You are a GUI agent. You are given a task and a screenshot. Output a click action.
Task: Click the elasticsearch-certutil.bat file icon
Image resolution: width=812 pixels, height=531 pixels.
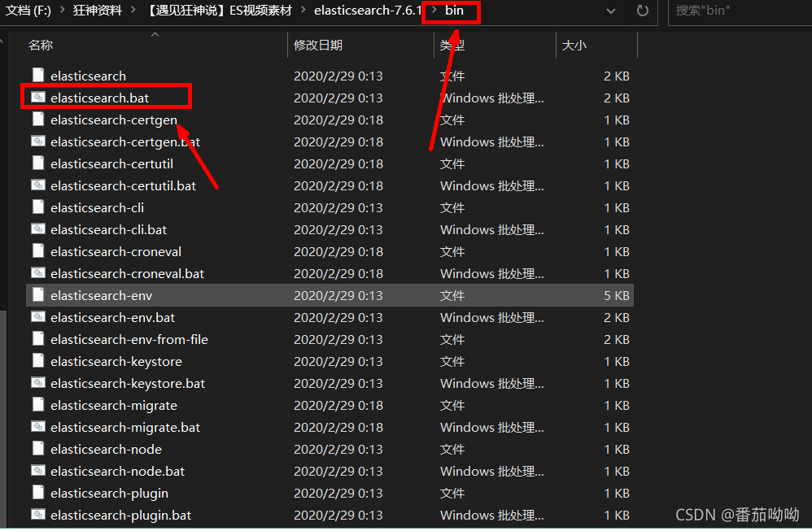pos(37,185)
